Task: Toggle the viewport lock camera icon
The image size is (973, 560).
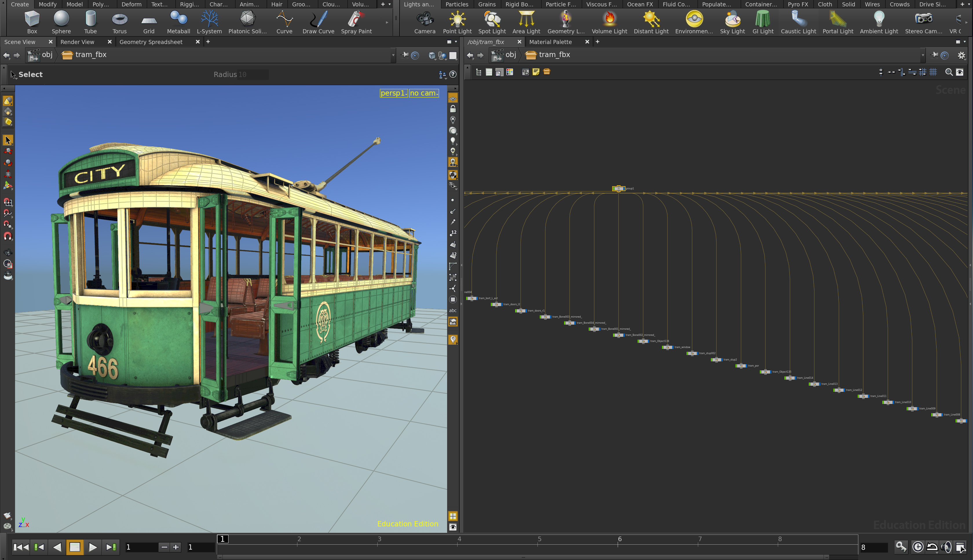Action: point(453,109)
